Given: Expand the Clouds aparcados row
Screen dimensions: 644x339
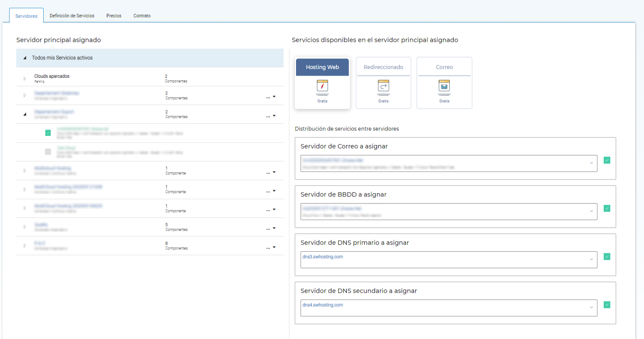Looking at the screenshot, I should pos(25,79).
